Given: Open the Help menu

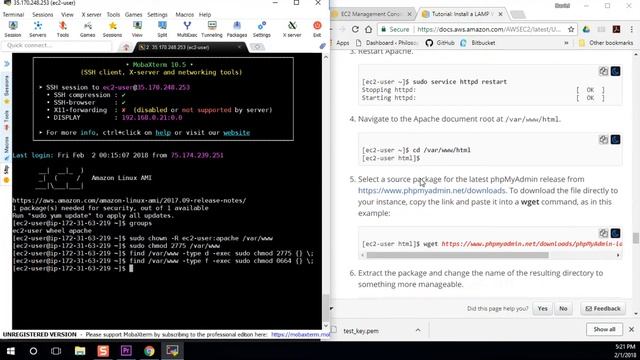Looking at the screenshot, I should point(205,15).
